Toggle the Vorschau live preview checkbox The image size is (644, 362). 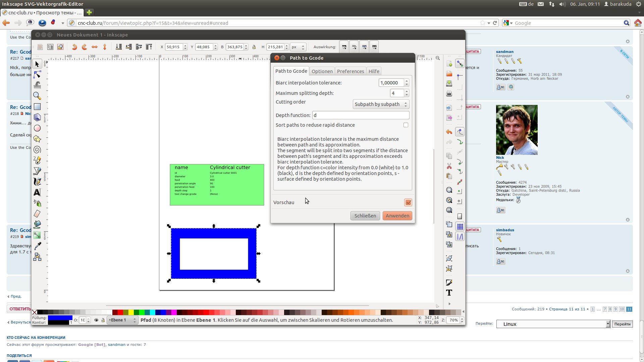click(408, 202)
